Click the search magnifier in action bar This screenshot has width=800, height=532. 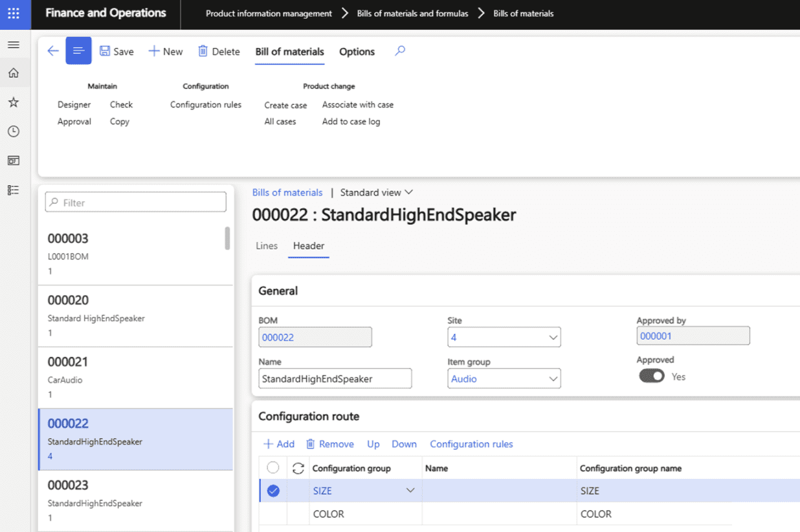click(x=400, y=50)
